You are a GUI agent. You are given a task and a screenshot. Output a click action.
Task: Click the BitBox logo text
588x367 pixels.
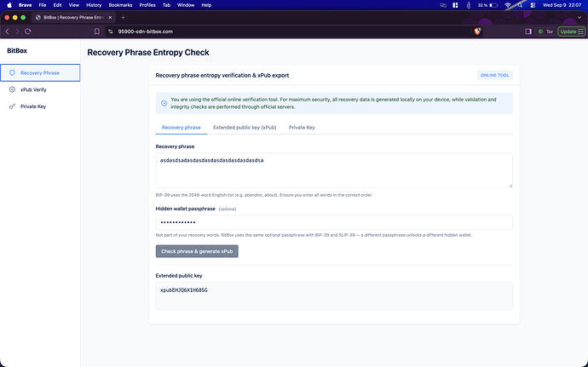[x=17, y=50]
